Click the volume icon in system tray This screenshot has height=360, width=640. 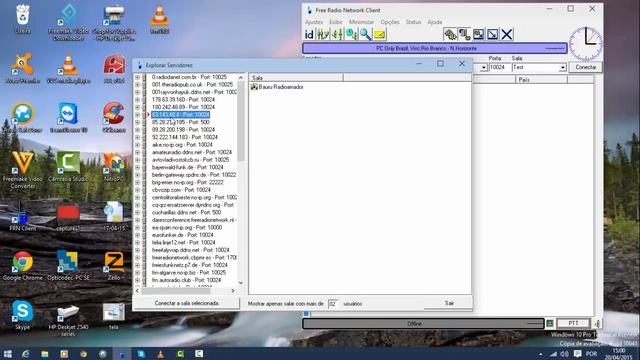(x=564, y=354)
